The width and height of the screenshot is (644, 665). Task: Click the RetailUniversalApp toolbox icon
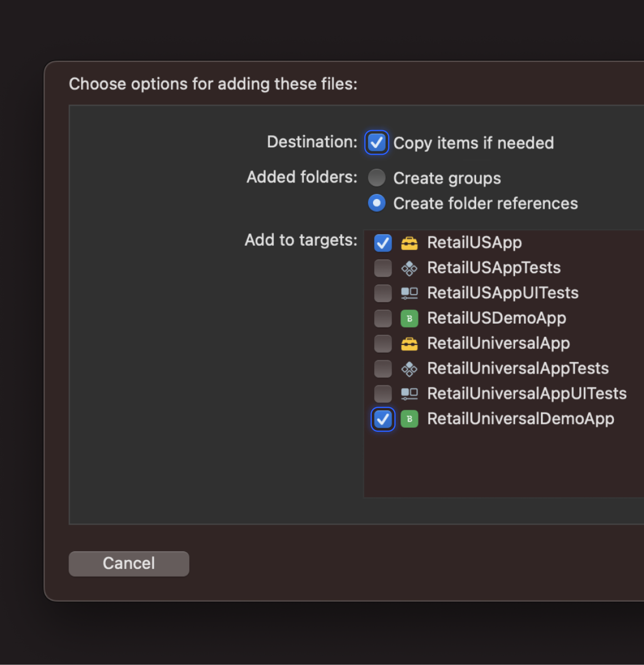pyautogui.click(x=409, y=343)
